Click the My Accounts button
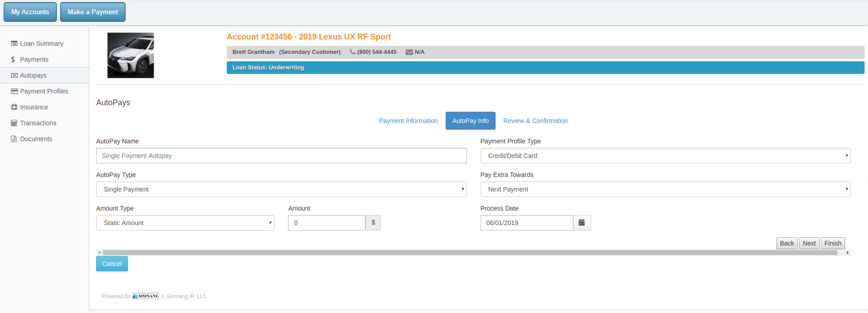This screenshot has width=868, height=313. coord(30,12)
